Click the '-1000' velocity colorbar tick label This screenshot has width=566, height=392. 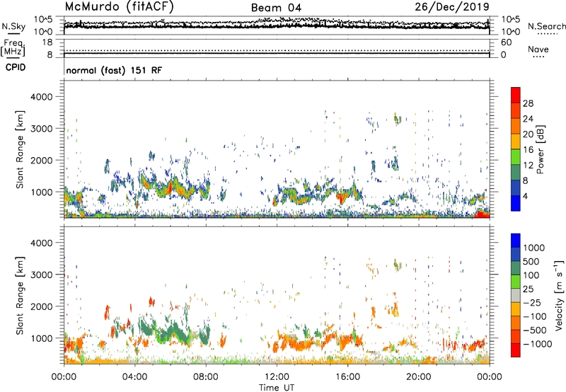(x=537, y=344)
